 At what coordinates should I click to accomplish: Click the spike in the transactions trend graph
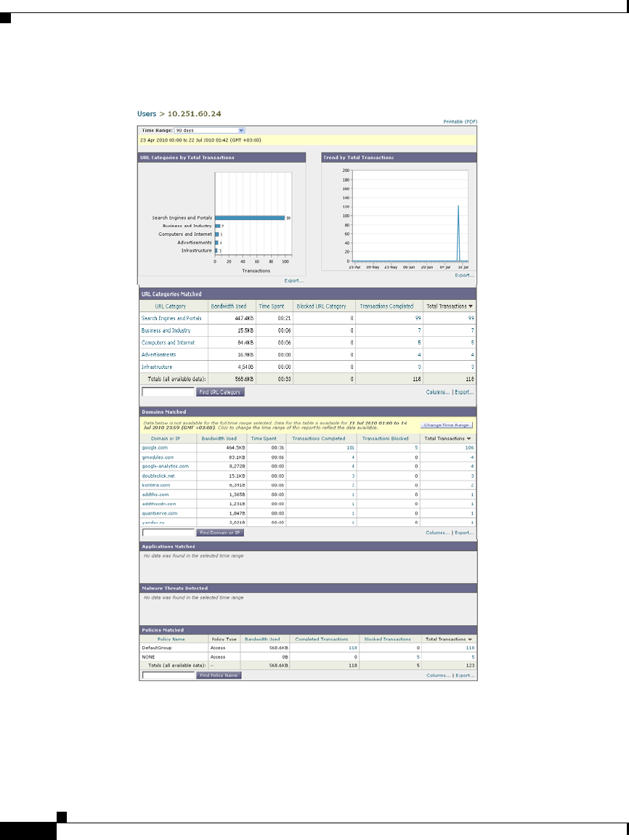click(458, 233)
